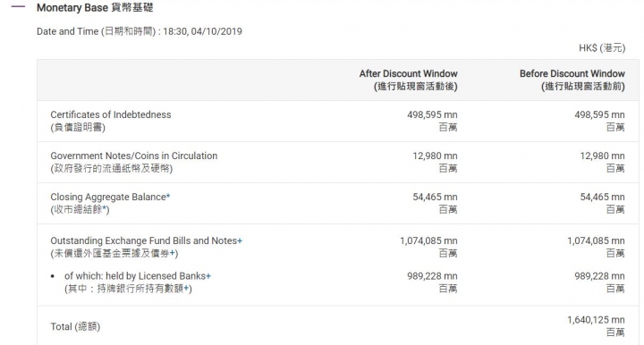Click the asterisk after Closing Aggregate Balance
This screenshot has height=345, width=644.
tap(168, 197)
